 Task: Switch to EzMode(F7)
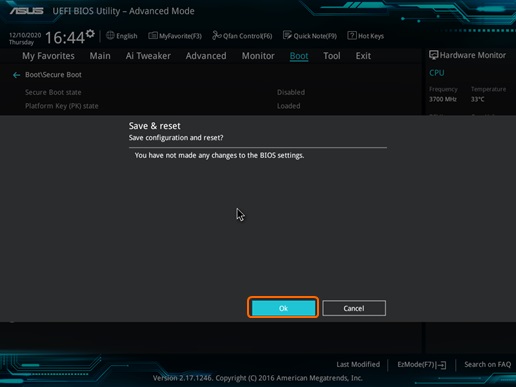tap(421, 365)
